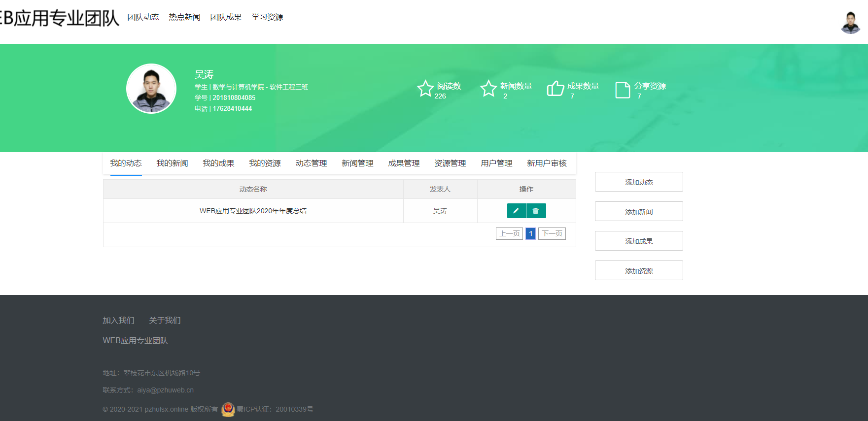Select page number 1 in pagination
This screenshot has height=421, width=868.
[x=531, y=233]
